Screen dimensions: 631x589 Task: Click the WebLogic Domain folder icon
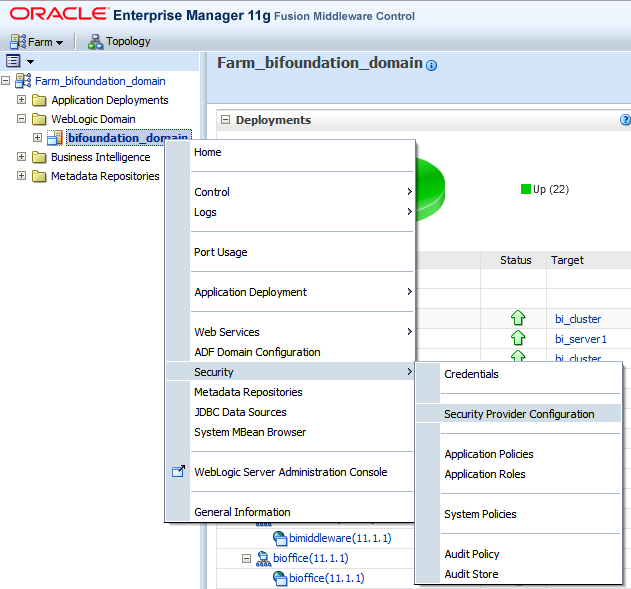39,119
